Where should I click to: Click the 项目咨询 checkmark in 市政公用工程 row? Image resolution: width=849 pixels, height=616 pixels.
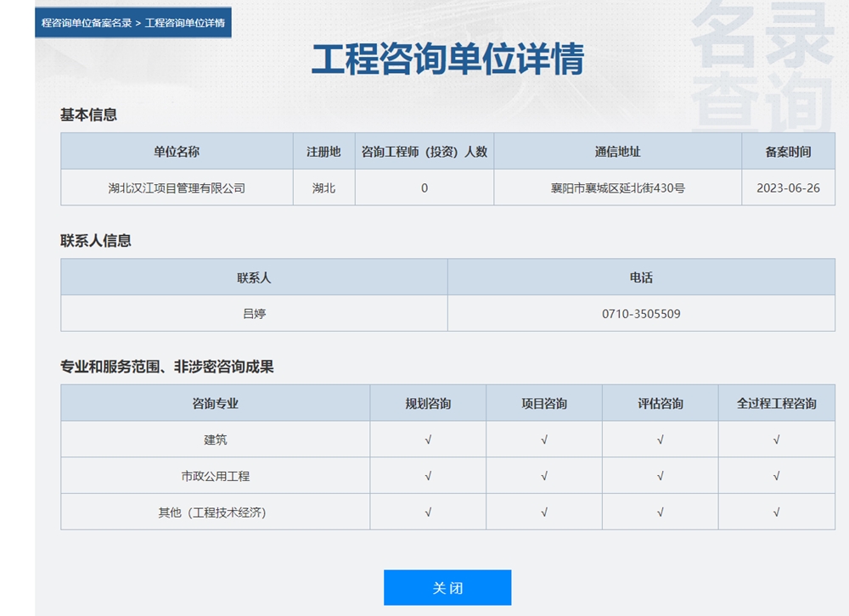click(544, 476)
